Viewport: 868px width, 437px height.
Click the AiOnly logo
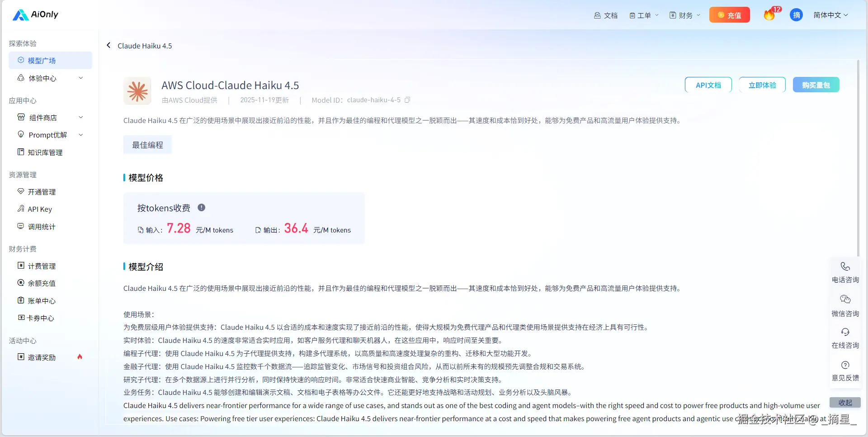pyautogui.click(x=35, y=14)
